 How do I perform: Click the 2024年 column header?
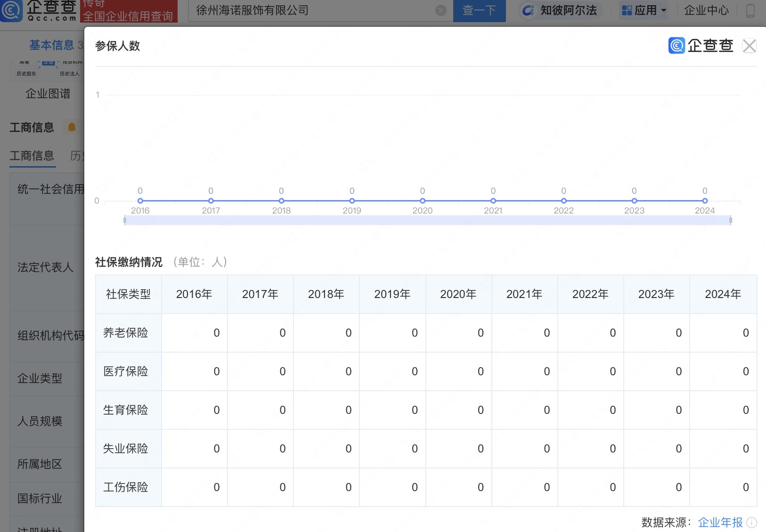[x=723, y=294]
